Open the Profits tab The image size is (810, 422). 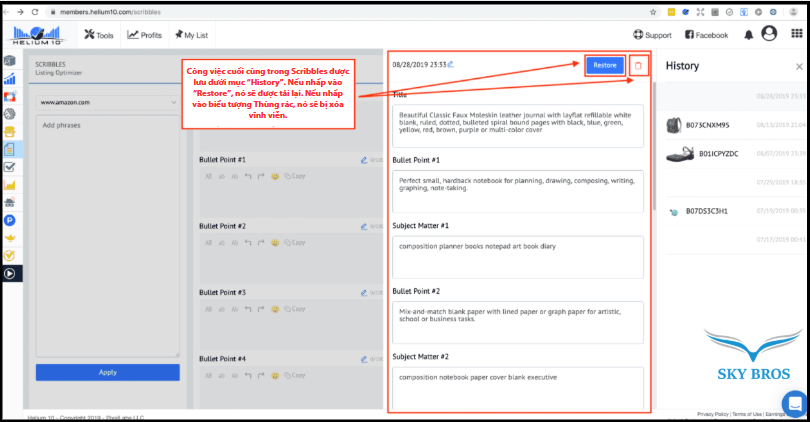pyautogui.click(x=145, y=35)
